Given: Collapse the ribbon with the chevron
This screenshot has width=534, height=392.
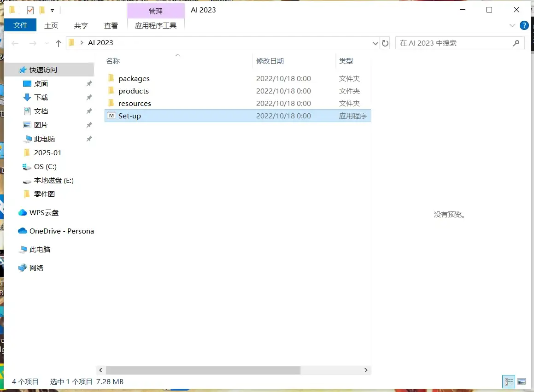Looking at the screenshot, I should [512, 25].
